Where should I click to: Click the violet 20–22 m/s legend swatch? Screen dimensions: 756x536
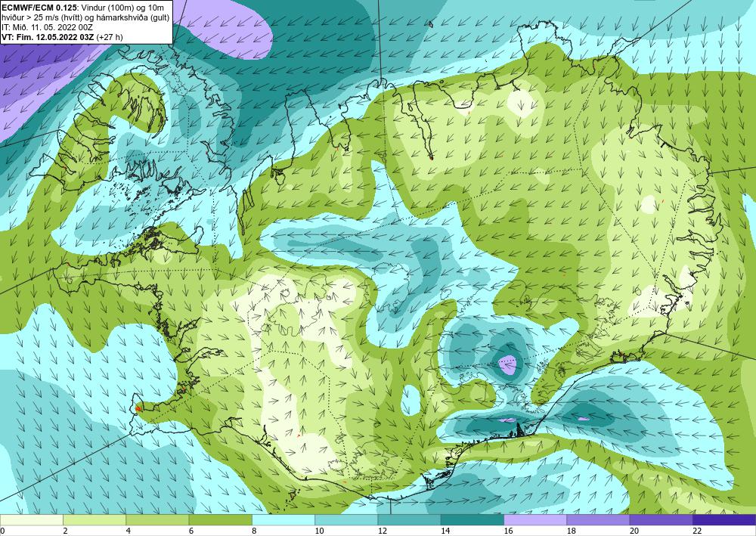[661, 520]
